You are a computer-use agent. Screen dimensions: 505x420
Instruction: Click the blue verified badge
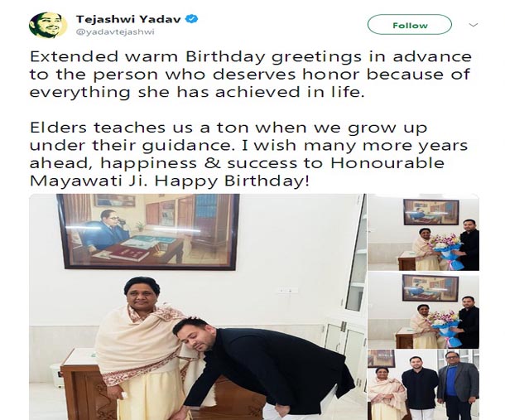click(x=192, y=19)
